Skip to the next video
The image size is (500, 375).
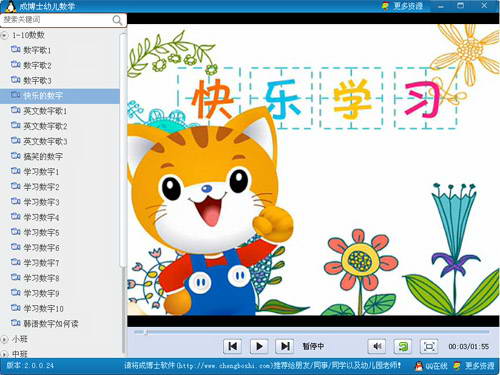click(x=285, y=347)
